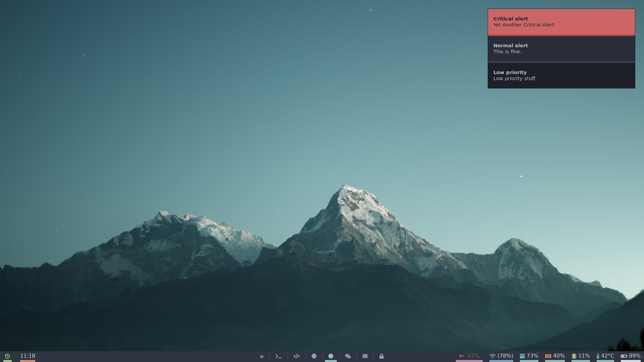The width and height of the screenshot is (644, 362).
Task: Click the battery 89% indicator
Action: 631,356
